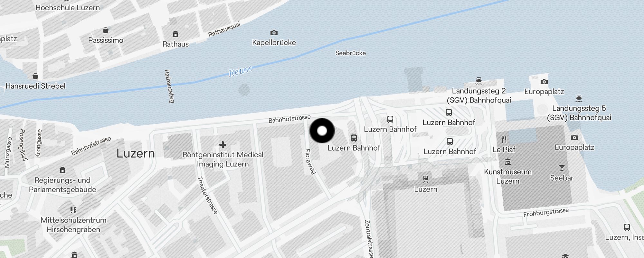Click the Kapellbrücke camera icon
This screenshot has width=644, height=258.
point(274,33)
